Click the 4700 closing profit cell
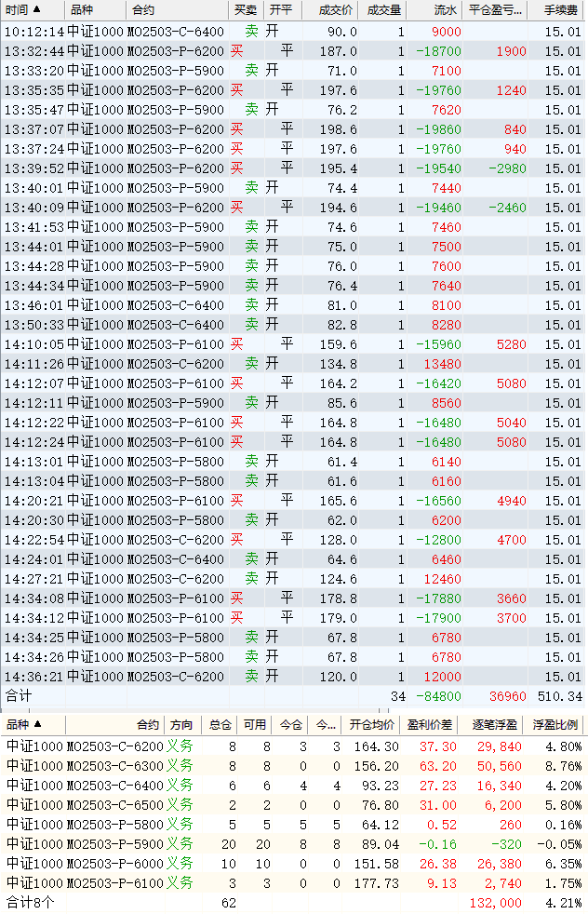588x914 pixels. [x=511, y=540]
